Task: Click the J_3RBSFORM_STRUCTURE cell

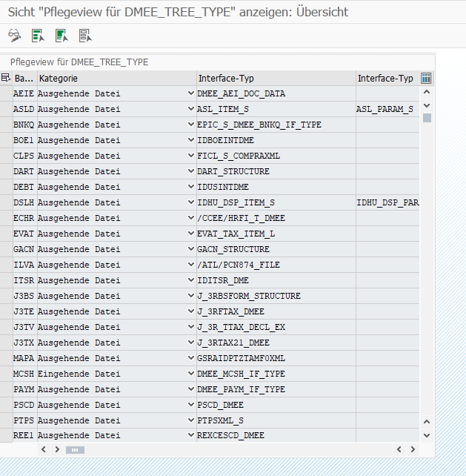Action: click(276, 296)
